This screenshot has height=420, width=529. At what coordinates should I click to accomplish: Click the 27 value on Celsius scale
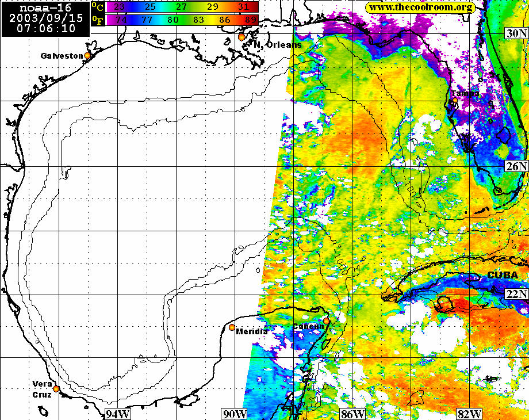coord(181,7)
